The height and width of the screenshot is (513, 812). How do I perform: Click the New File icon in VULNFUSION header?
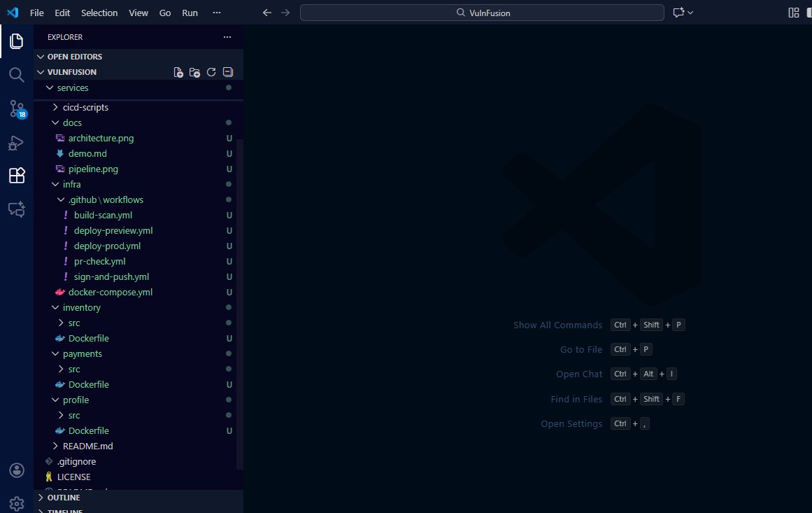178,72
